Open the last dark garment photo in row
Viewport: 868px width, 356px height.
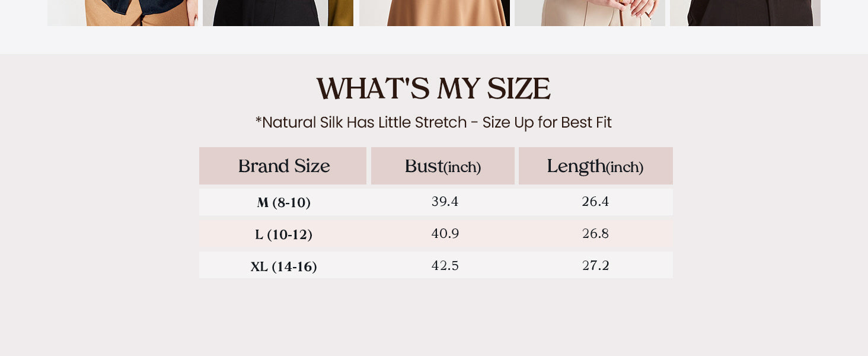point(745,12)
